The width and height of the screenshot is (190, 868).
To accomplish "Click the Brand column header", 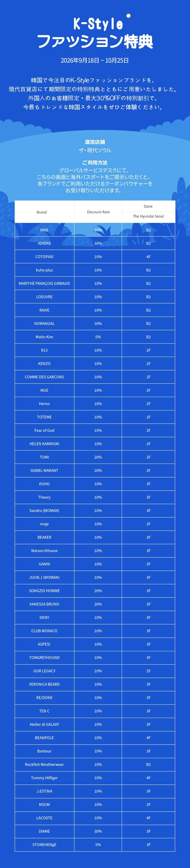I will click(x=41, y=212).
